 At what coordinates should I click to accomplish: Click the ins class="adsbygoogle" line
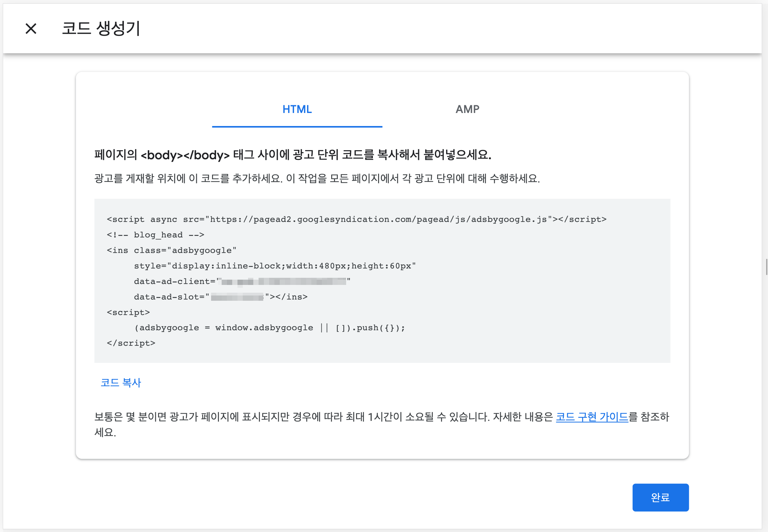point(171,250)
